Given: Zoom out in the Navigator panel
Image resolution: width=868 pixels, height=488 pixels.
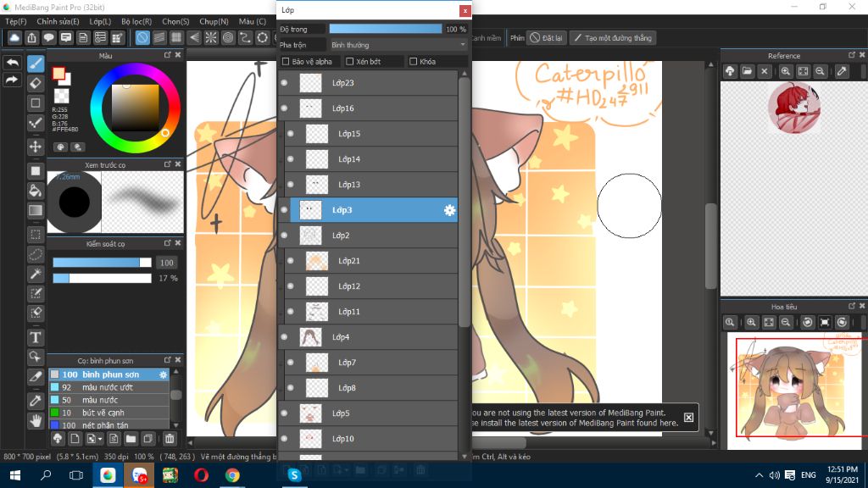Looking at the screenshot, I should tap(786, 322).
